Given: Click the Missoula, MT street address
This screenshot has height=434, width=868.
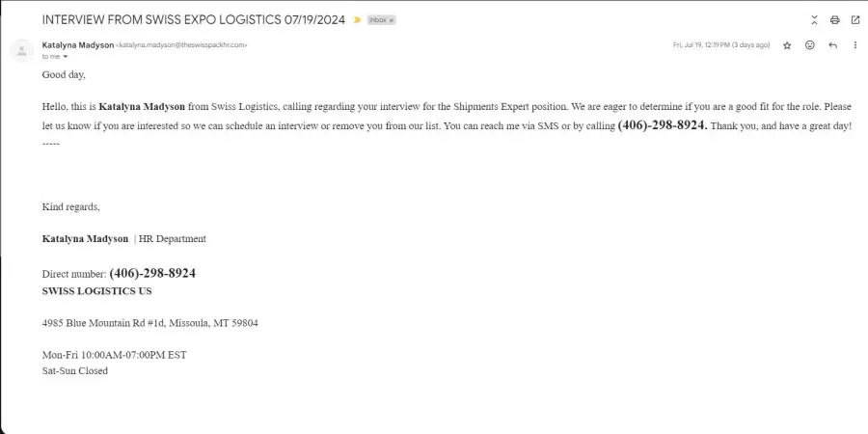Looking at the screenshot, I should pyautogui.click(x=150, y=323).
